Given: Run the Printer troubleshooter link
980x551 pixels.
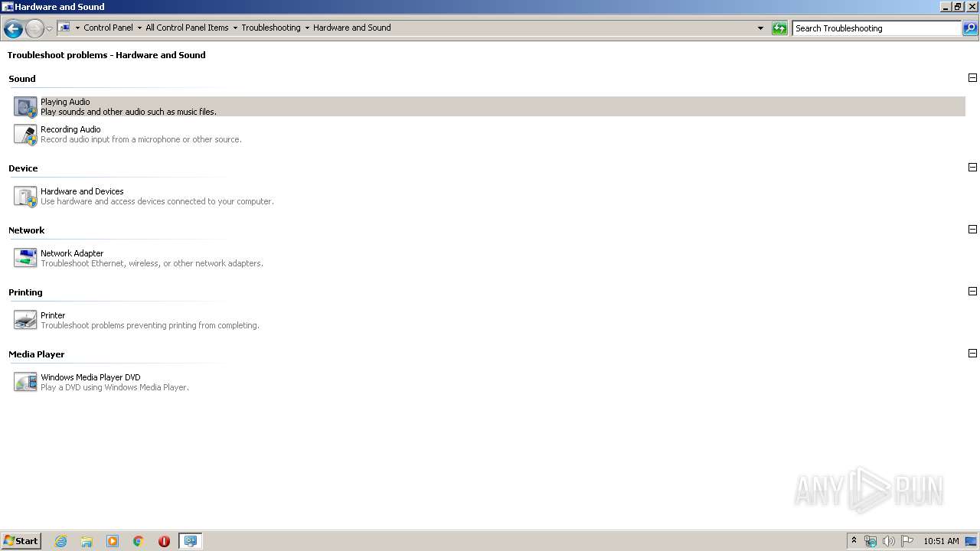Looking at the screenshot, I should (x=53, y=315).
